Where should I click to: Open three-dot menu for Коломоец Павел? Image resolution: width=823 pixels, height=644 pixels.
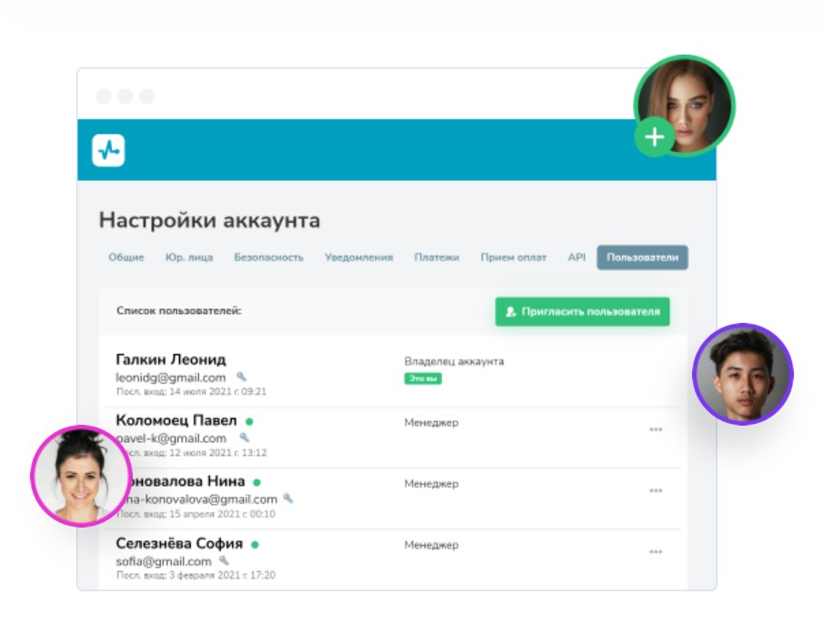[655, 429]
